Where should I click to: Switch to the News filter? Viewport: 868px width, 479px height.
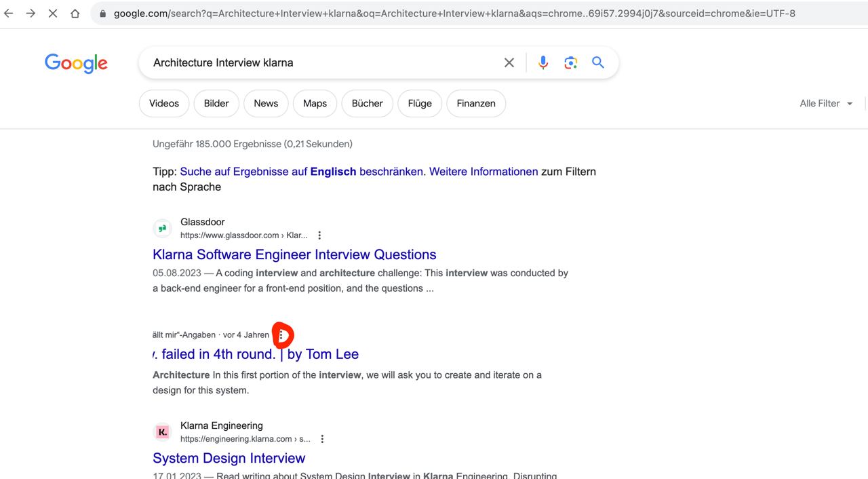(266, 103)
